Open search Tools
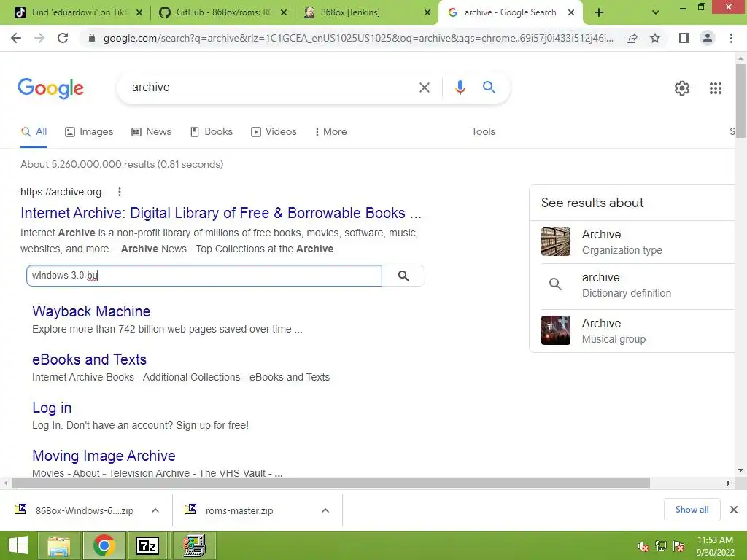 483,132
